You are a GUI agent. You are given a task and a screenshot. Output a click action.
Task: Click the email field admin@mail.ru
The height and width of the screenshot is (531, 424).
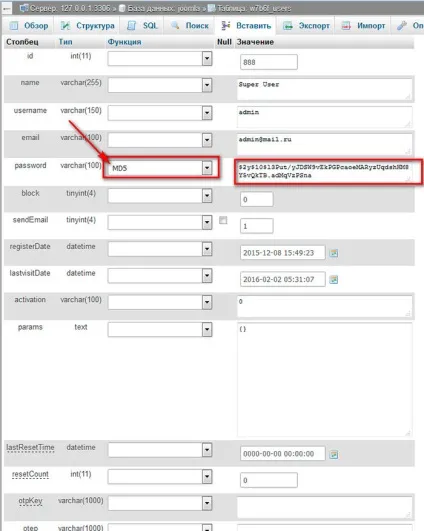coord(325,144)
